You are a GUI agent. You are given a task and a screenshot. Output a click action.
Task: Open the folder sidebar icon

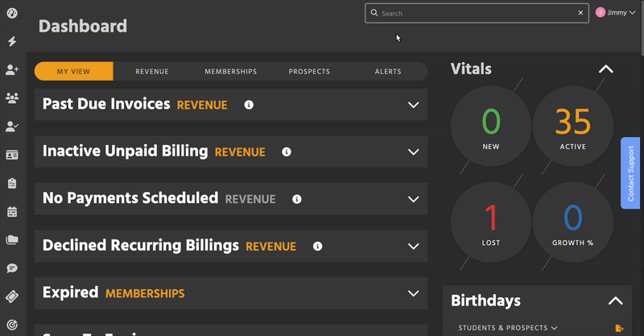click(12, 240)
